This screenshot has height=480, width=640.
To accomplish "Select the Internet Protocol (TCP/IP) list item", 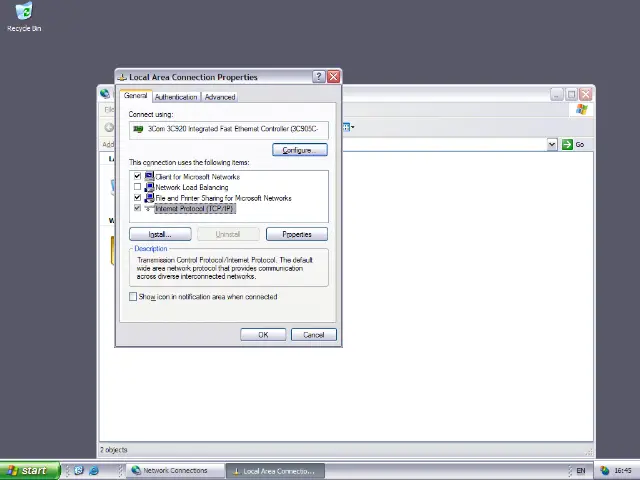I will pos(195,209).
